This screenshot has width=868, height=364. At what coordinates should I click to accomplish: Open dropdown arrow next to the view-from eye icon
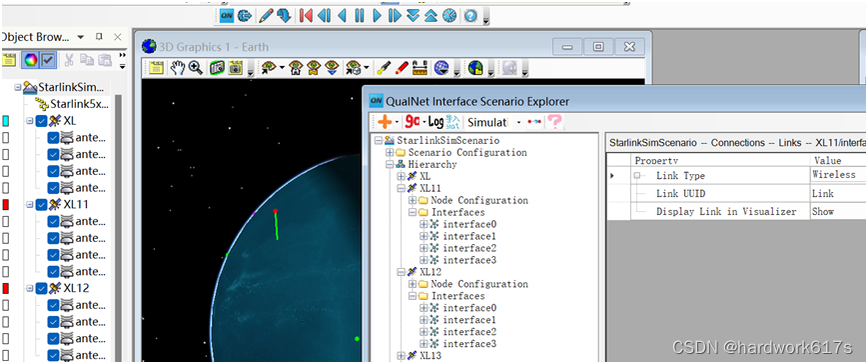(283, 68)
